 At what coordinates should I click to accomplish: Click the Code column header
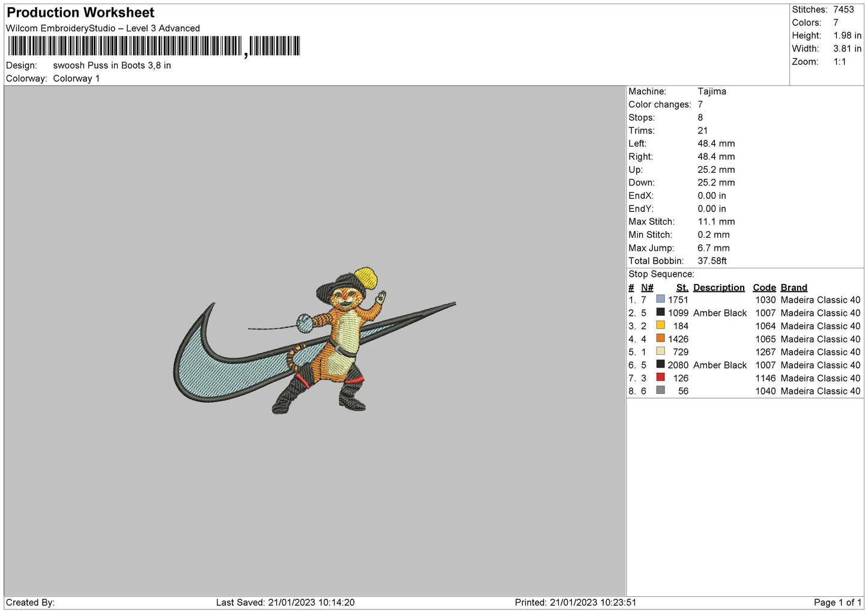[764, 288]
